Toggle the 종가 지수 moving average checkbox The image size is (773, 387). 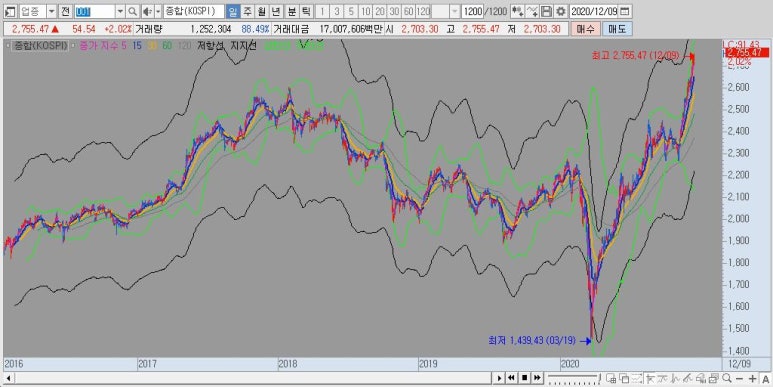73,46
